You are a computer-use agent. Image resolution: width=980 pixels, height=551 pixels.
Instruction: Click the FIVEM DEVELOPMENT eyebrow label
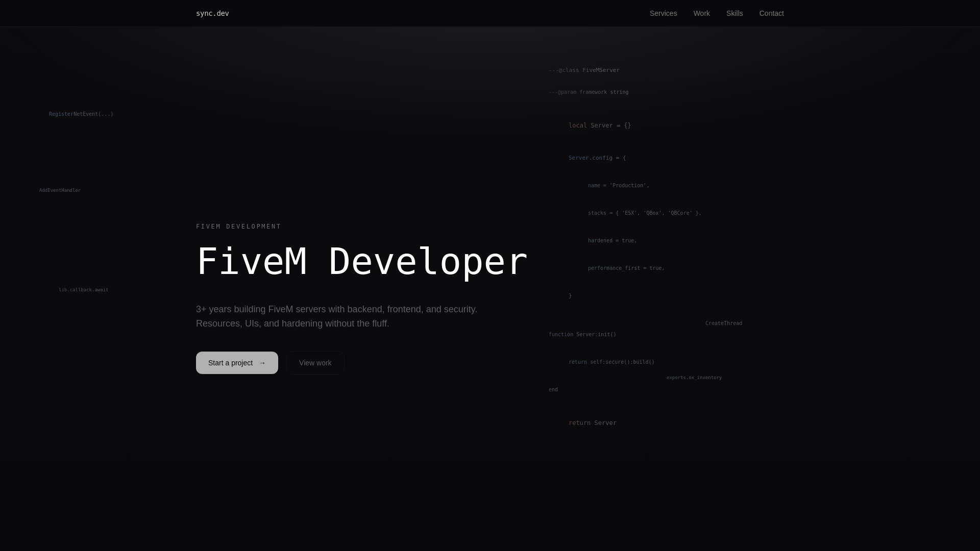pyautogui.click(x=238, y=227)
